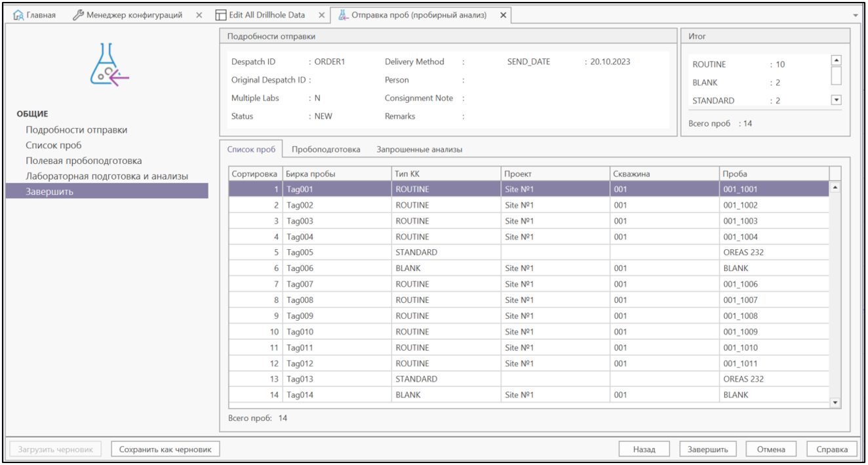Click the wrench icon on Менеджер конфигураций tab
The height and width of the screenshot is (465, 868).
click(78, 15)
